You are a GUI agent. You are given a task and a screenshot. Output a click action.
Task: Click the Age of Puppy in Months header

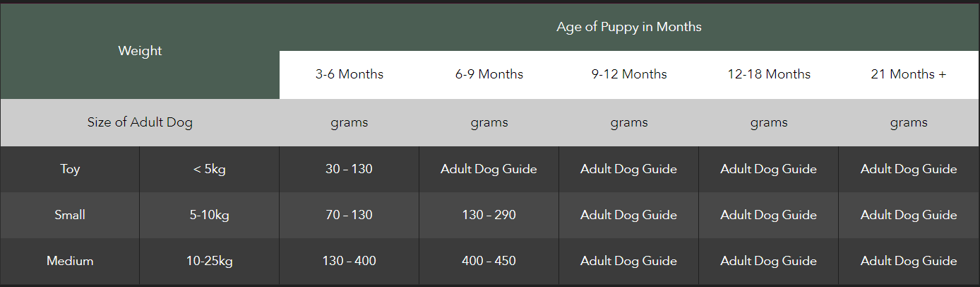click(x=629, y=27)
